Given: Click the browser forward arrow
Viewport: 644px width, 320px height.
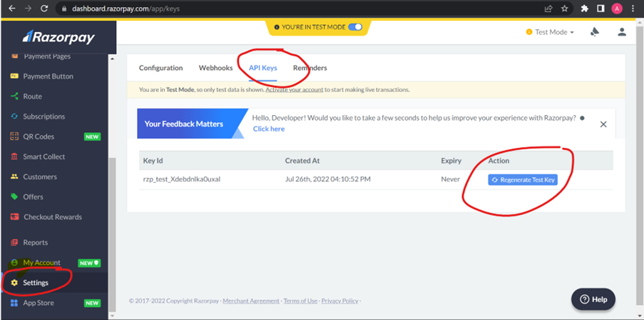Looking at the screenshot, I should 28,9.
